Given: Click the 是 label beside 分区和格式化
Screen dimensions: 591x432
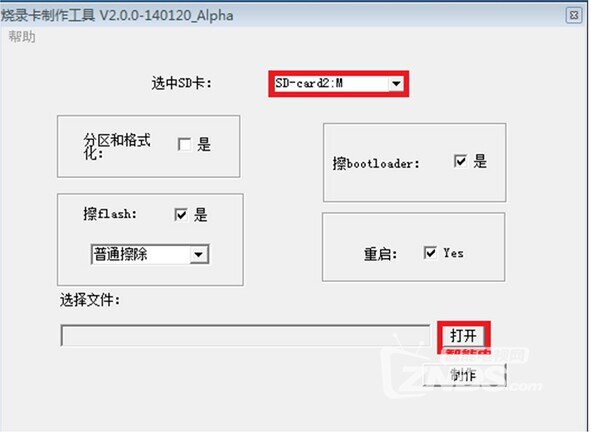Looking at the screenshot, I should (x=204, y=144).
